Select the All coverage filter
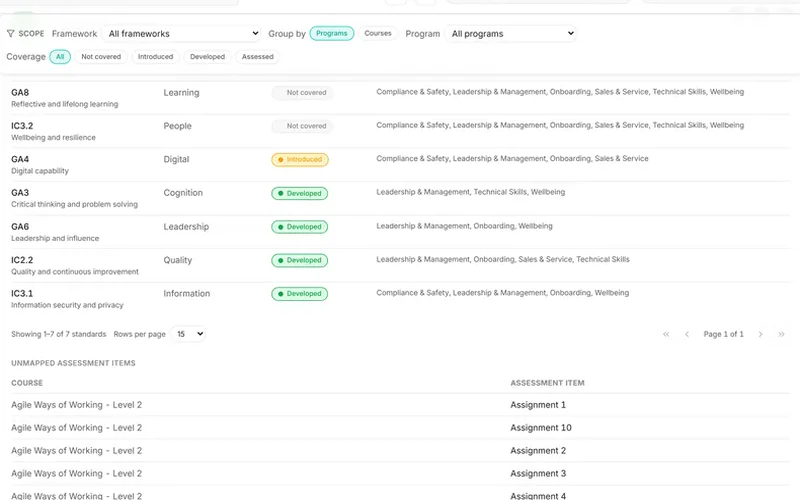This screenshot has width=800, height=500. [60, 57]
